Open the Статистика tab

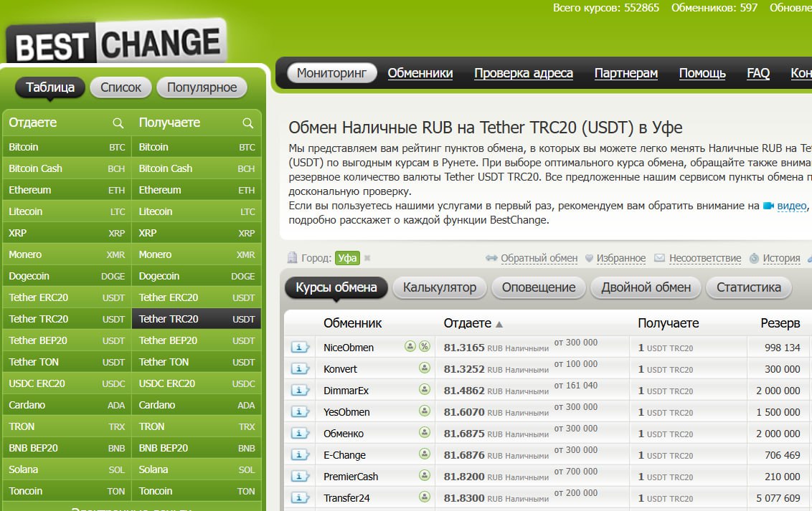click(x=749, y=287)
